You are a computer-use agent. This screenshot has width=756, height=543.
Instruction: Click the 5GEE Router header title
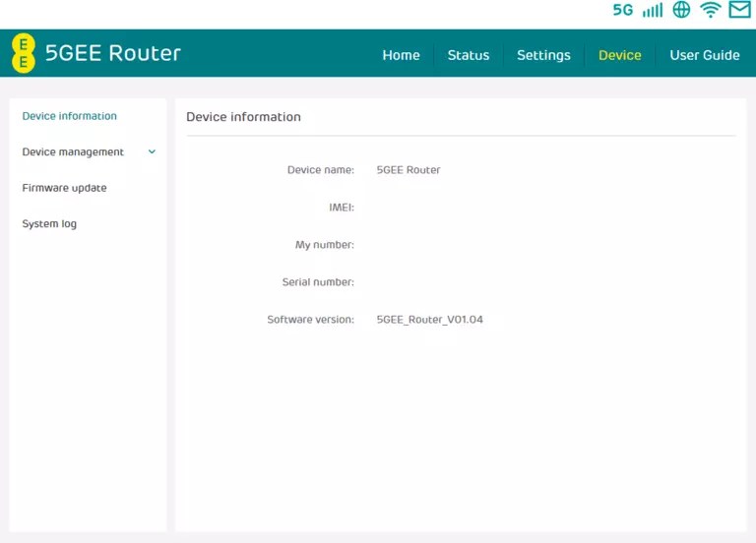113,53
